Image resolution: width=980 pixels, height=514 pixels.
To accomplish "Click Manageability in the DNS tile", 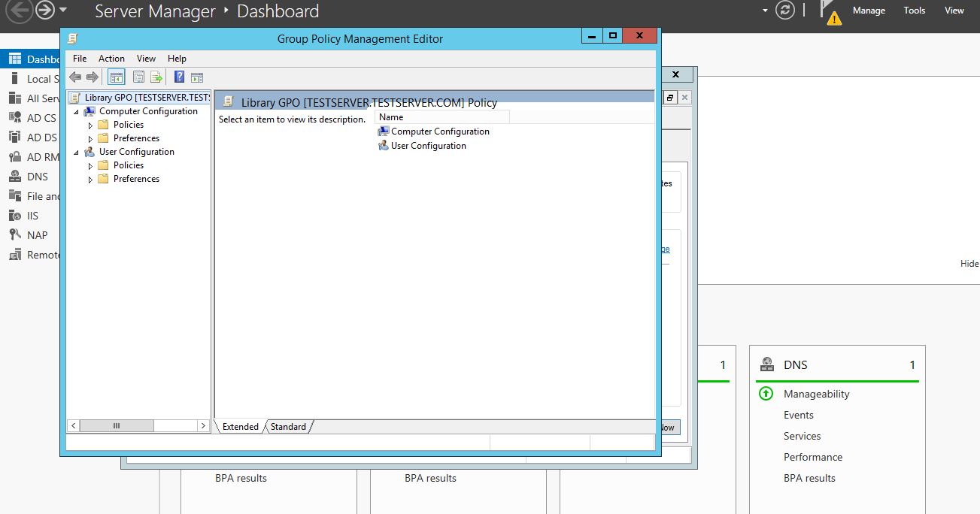I will pos(816,394).
